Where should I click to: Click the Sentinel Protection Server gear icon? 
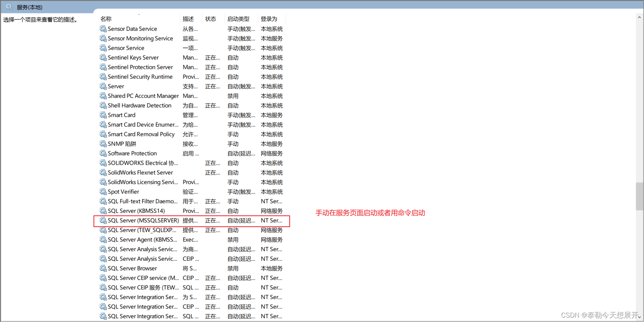[x=103, y=67]
